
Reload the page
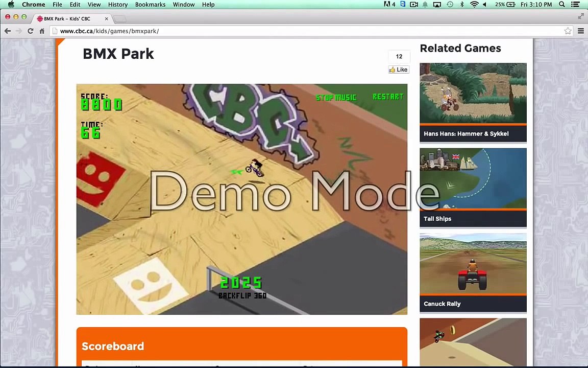31,31
